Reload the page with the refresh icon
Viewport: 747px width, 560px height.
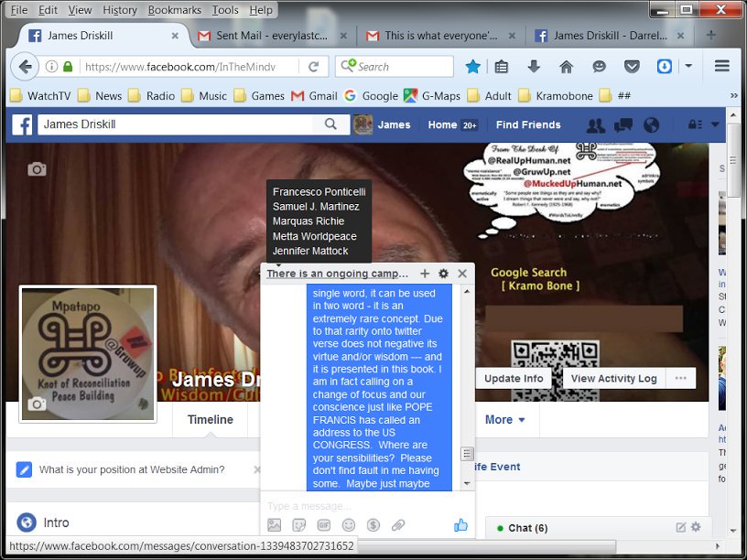click(313, 67)
